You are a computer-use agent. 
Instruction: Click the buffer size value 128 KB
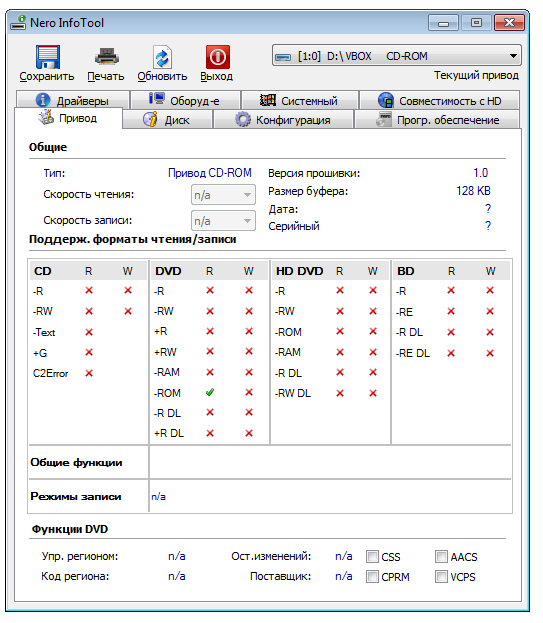(x=473, y=191)
